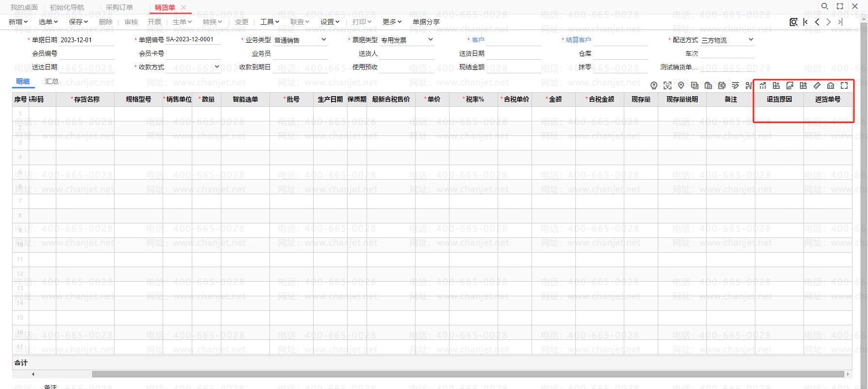Image resolution: width=868 pixels, height=389 pixels.
Task: Click the 单据分享 button
Action: pyautogui.click(x=426, y=22)
